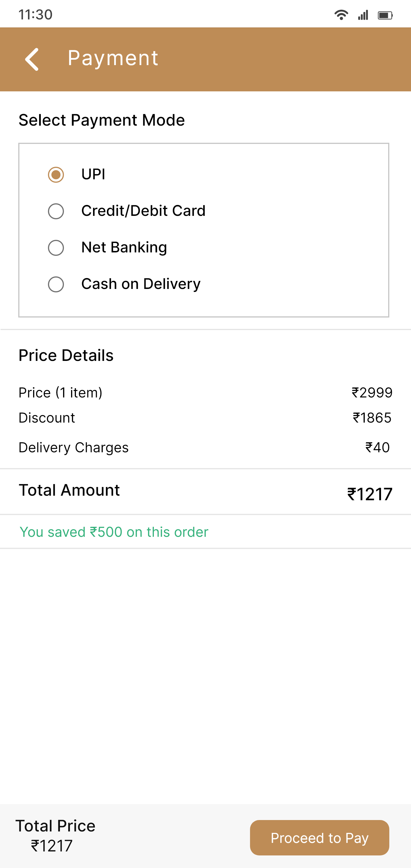
Task: Tap the Discount ₹1865 amount
Action: pos(372,418)
